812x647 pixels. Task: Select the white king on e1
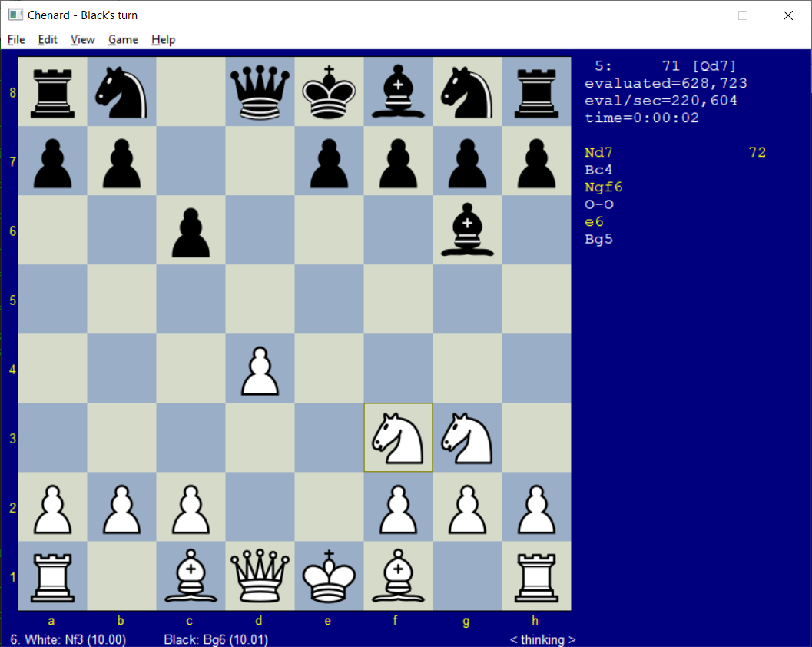(329, 576)
